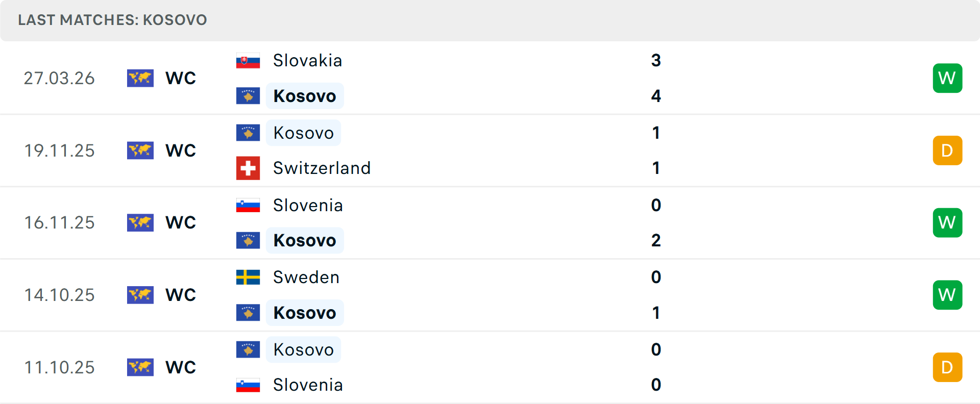Click the Slovenia flag next to Slovenia 0

point(248,205)
